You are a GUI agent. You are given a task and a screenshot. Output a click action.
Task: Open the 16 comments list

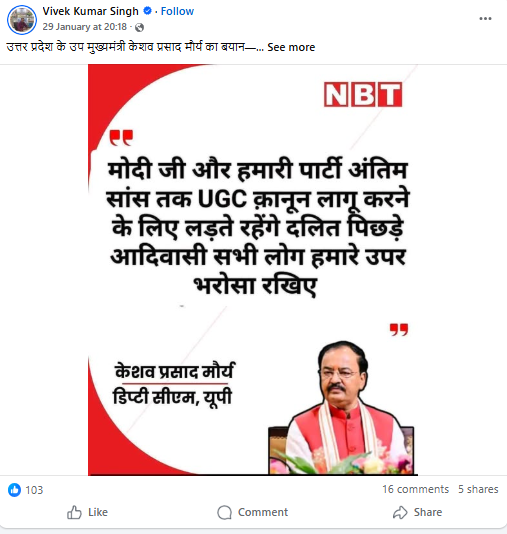(415, 489)
